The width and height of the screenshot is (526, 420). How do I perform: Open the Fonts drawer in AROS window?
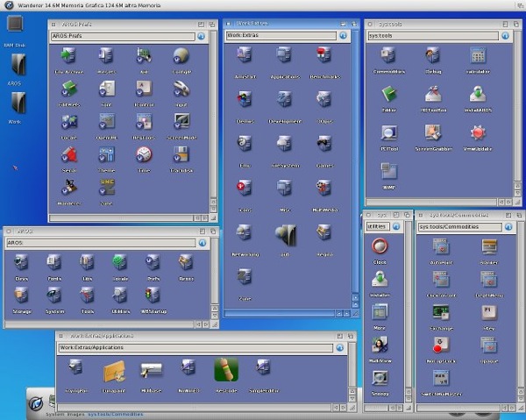click(54, 263)
